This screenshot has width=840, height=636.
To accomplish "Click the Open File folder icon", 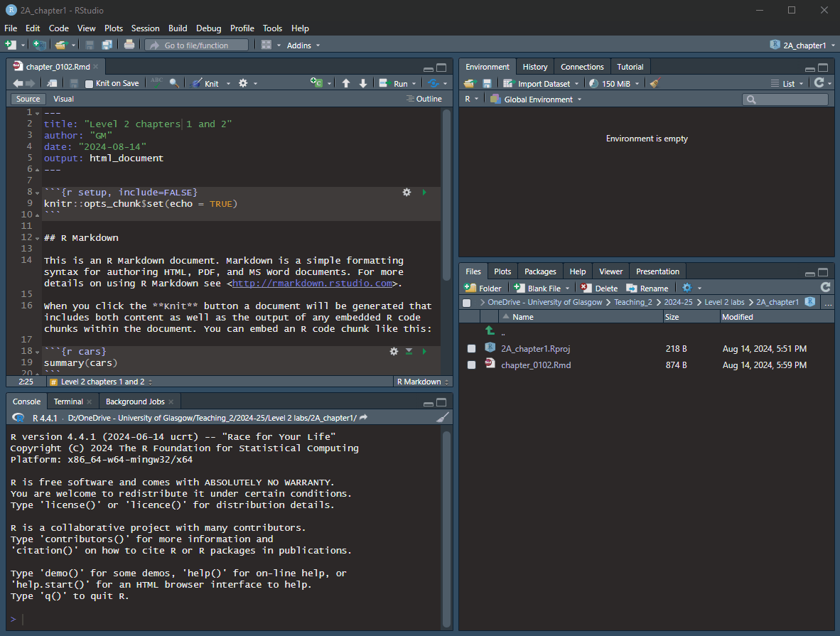I will (x=60, y=45).
